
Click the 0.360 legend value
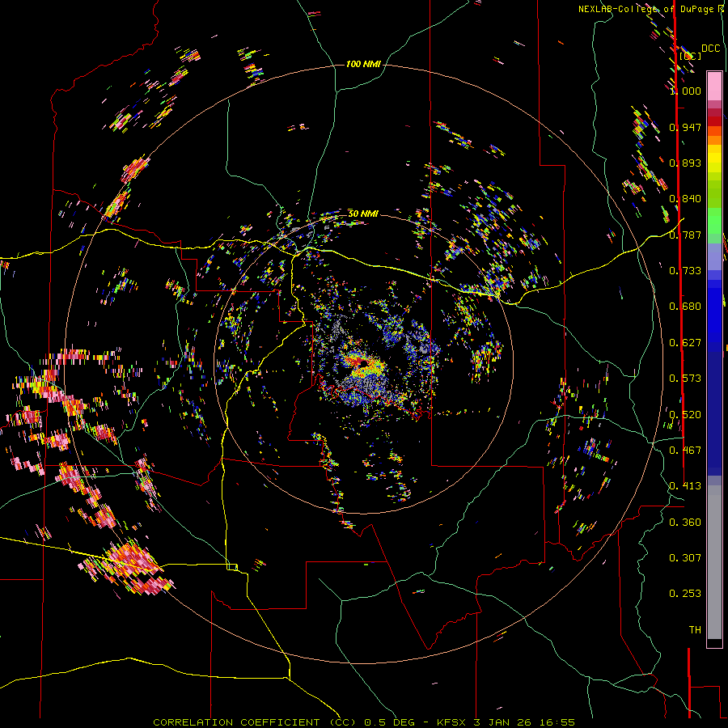point(685,523)
